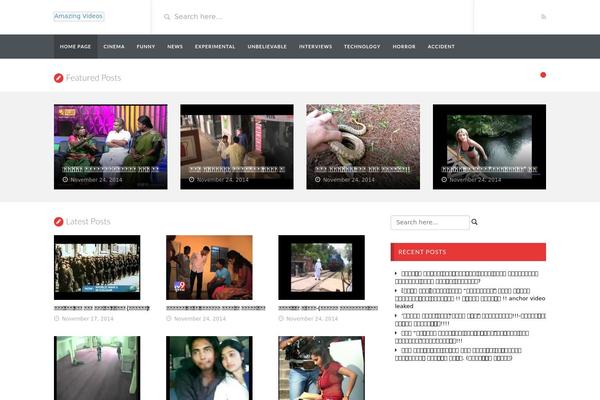The width and height of the screenshot is (600, 400).
Task: Select the Experimental menu item
Action: [x=215, y=47]
